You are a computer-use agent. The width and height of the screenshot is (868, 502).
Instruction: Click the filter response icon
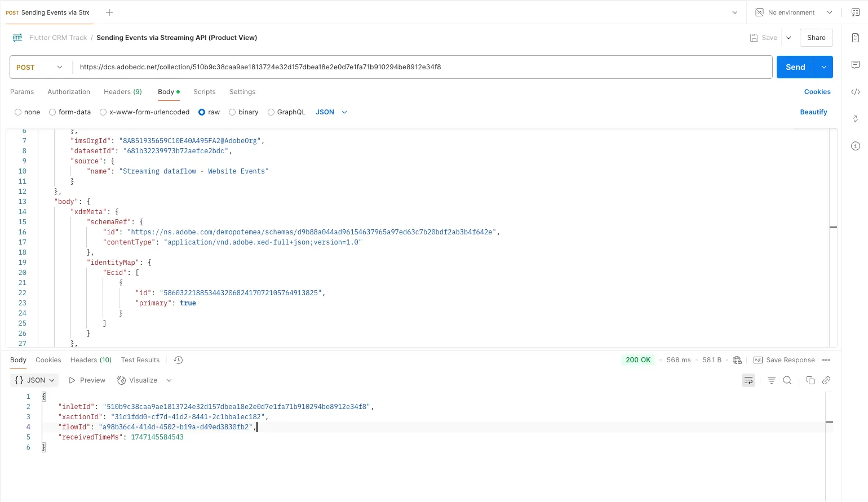tap(771, 380)
